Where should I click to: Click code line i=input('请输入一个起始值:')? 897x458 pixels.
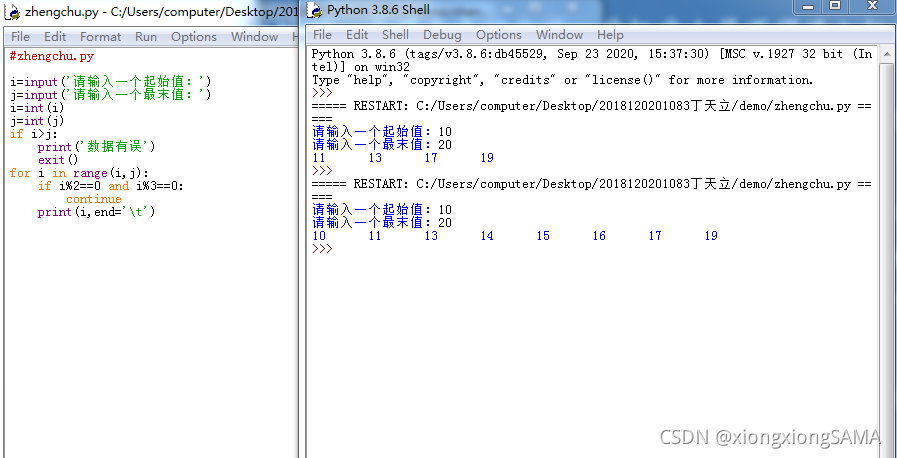(x=111, y=82)
